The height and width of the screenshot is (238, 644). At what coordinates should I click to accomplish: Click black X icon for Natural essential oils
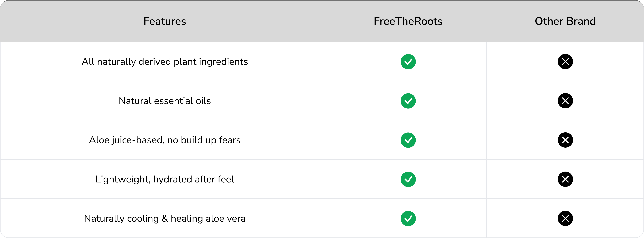coord(565,101)
